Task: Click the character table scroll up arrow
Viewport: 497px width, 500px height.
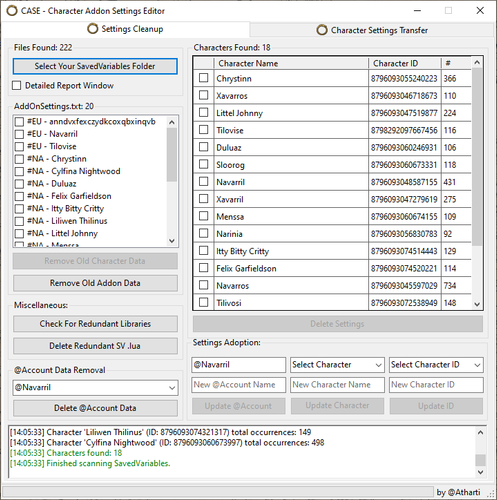Action: (x=477, y=63)
